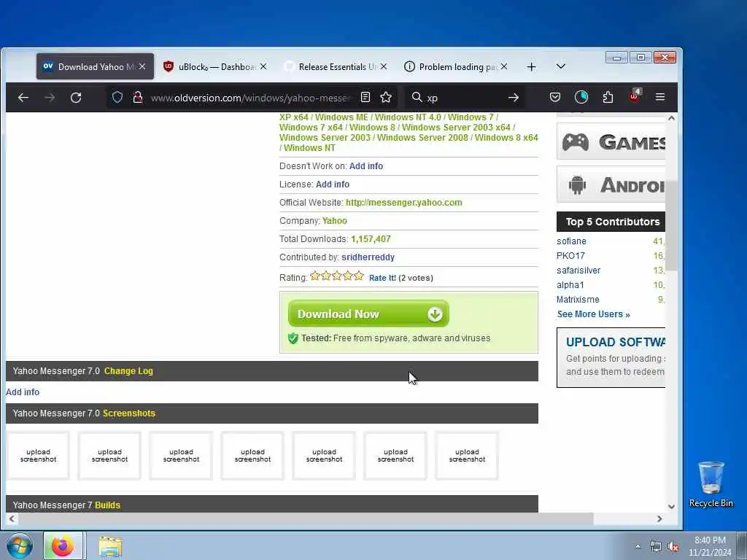Click the rating stars
Screen dimensions: 747x560
(x=337, y=276)
